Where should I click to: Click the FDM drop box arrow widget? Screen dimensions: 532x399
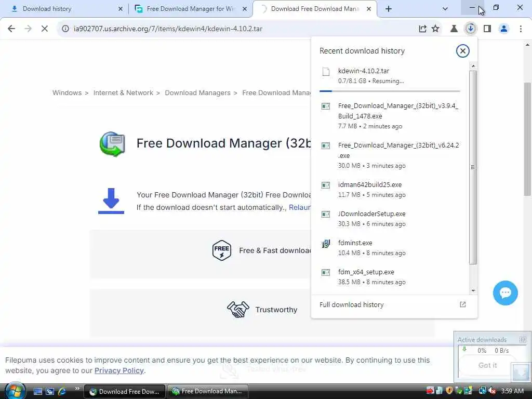(520, 373)
